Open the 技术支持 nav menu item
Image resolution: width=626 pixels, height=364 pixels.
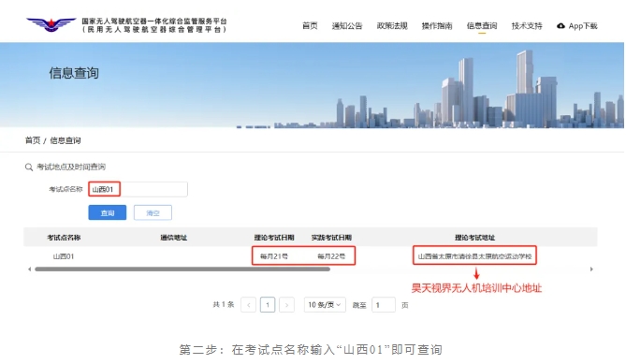coord(527,26)
